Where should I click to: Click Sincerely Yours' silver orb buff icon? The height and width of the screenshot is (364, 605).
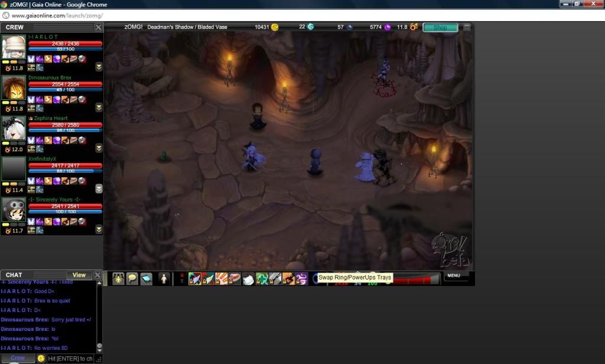pyautogui.click(x=82, y=221)
